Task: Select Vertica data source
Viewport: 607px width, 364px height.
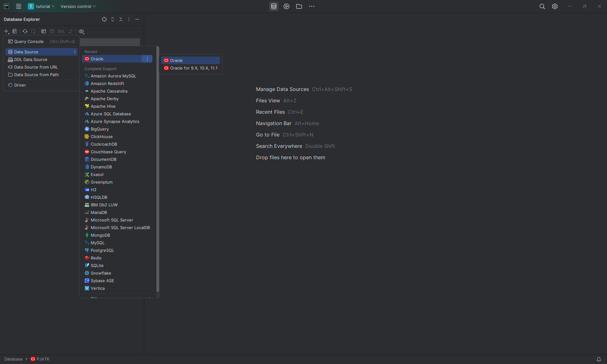Action: [117, 288]
